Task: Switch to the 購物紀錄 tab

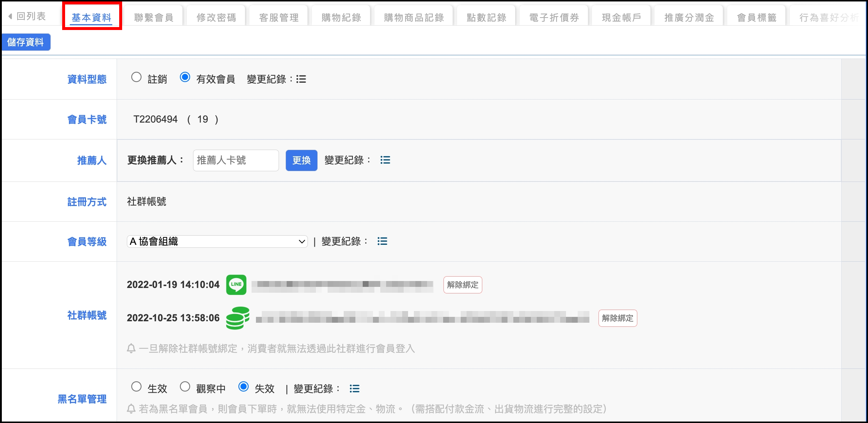Action: click(x=341, y=18)
